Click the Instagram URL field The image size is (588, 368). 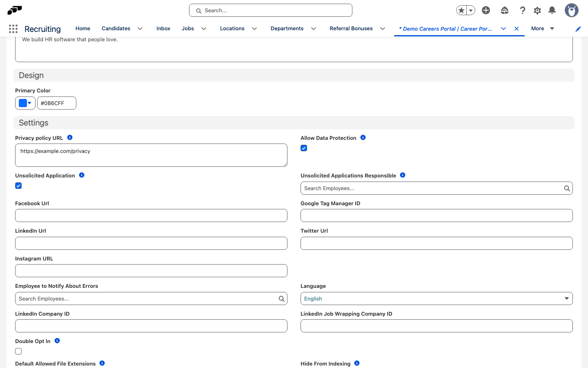(151, 271)
